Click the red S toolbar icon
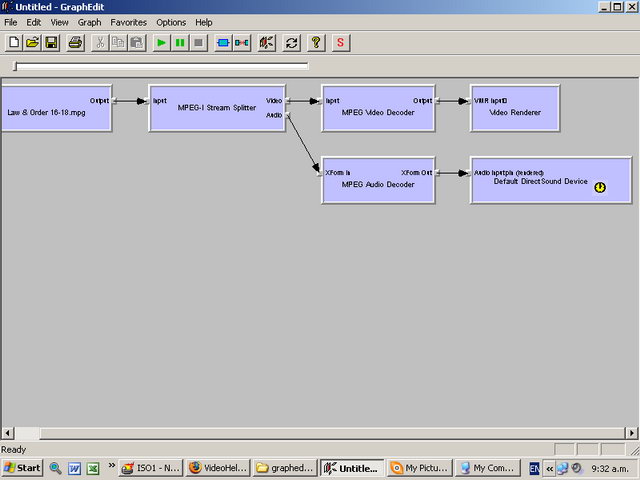This screenshot has width=640, height=480. [340, 42]
